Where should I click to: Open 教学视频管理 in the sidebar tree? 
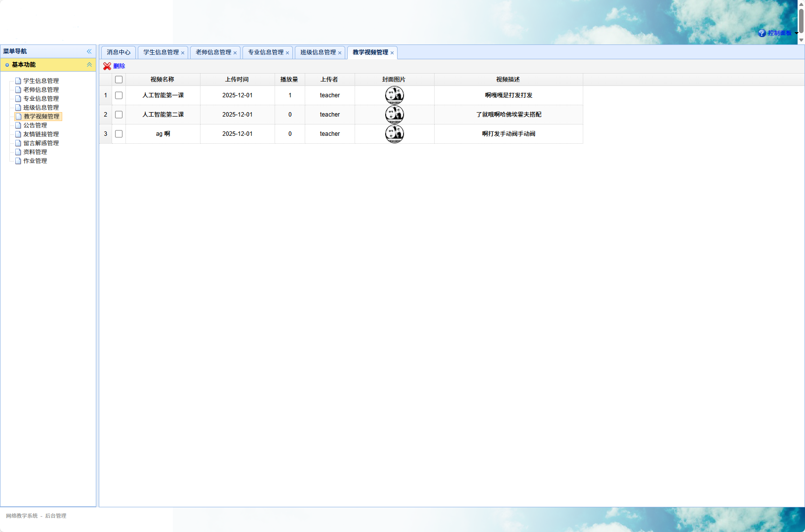(x=41, y=117)
